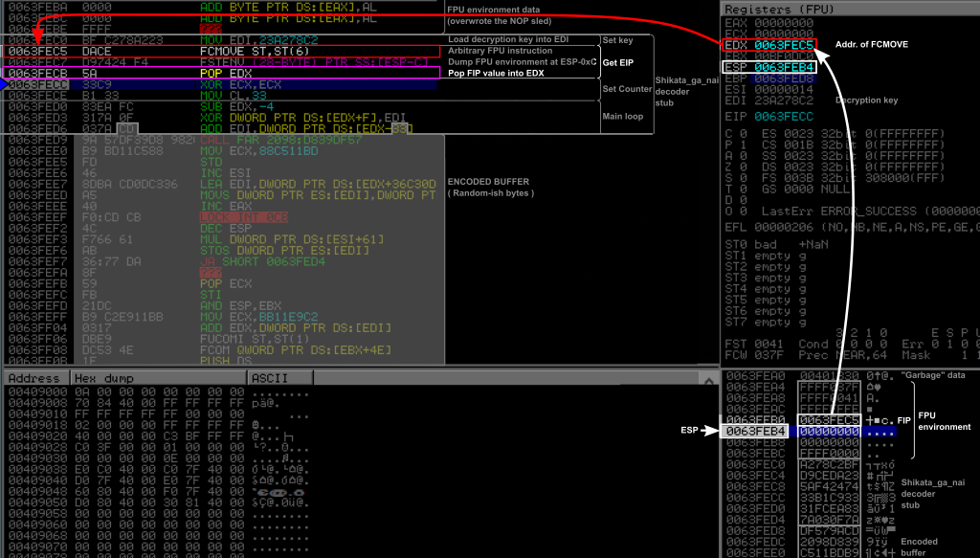
Task: Click the Address column header in dump
Action: click(x=34, y=378)
